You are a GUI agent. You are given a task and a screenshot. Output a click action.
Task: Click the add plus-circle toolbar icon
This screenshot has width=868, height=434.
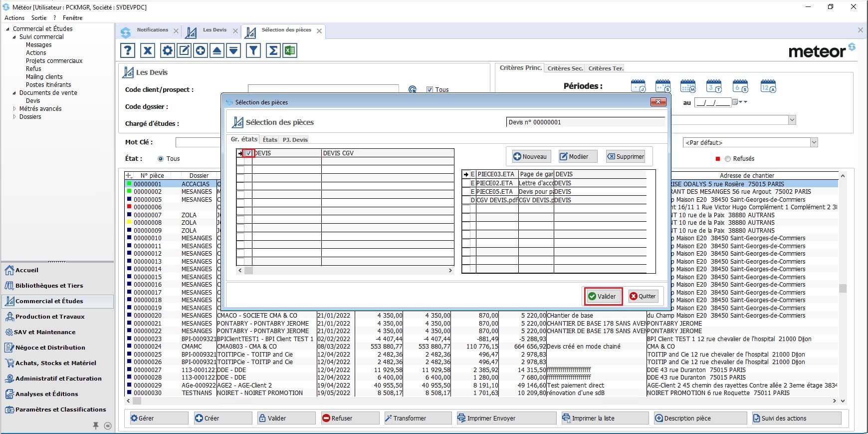click(201, 50)
